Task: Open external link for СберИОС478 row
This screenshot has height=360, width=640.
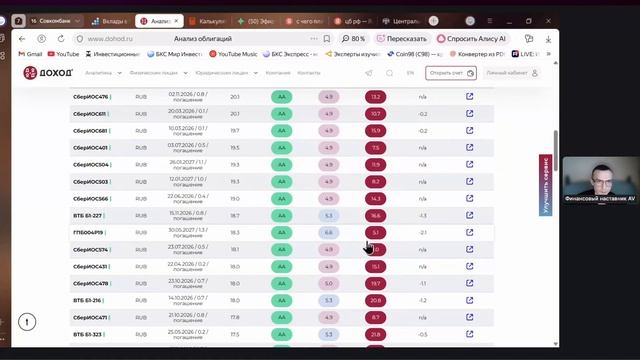Action: (x=469, y=283)
